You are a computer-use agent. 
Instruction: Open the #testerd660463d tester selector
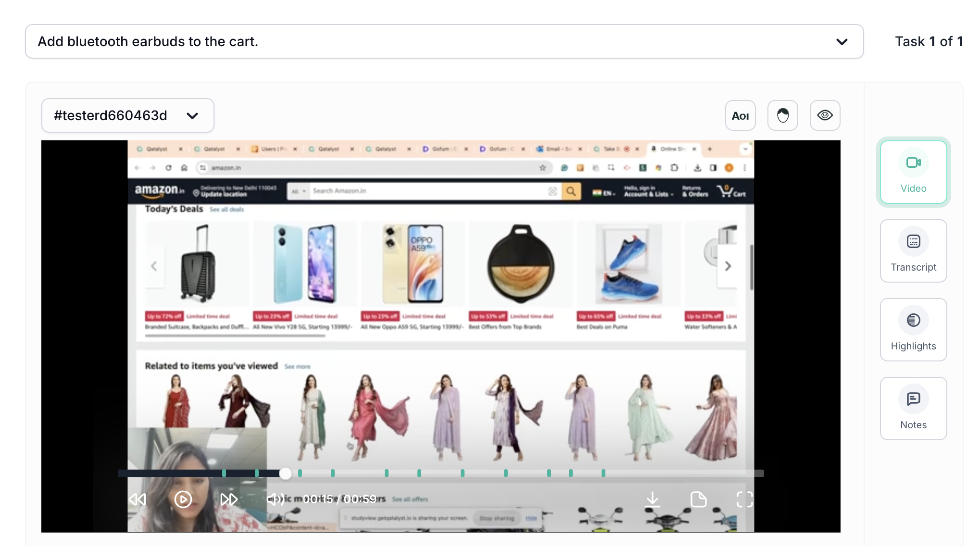(x=127, y=115)
